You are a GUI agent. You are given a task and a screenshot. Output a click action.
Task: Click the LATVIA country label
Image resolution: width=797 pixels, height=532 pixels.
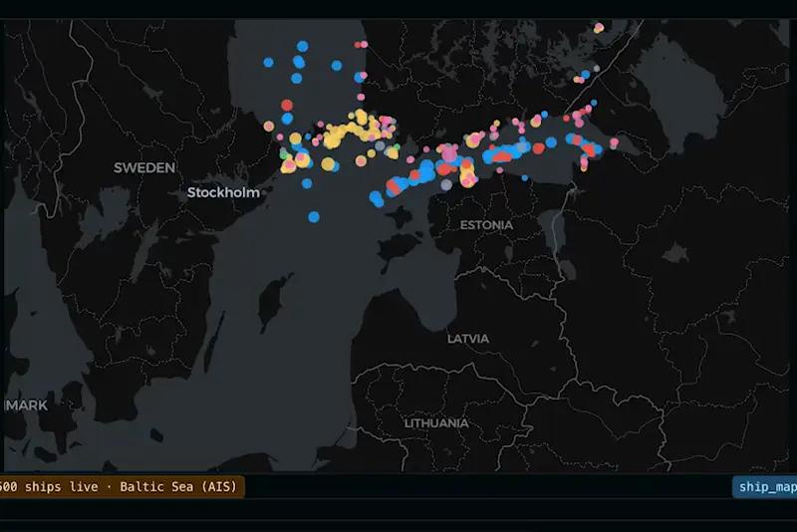click(x=468, y=339)
